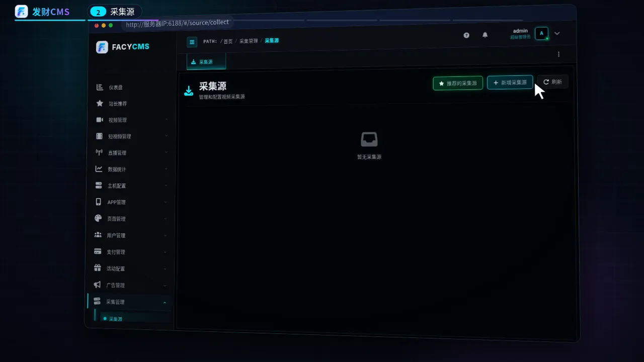This screenshot has width=644, height=362.
Task: Open the broadcast icon for 直播管理
Action: [99, 152]
